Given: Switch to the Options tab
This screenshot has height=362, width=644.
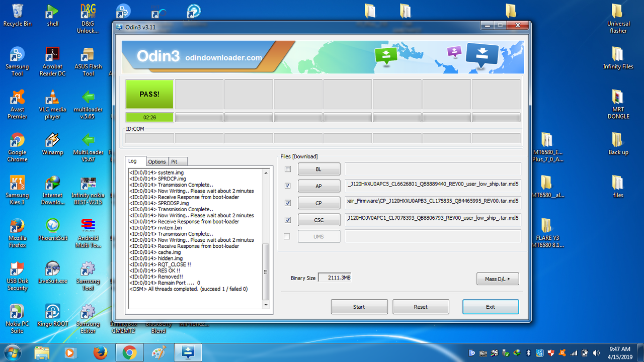Looking at the screenshot, I should [x=157, y=161].
